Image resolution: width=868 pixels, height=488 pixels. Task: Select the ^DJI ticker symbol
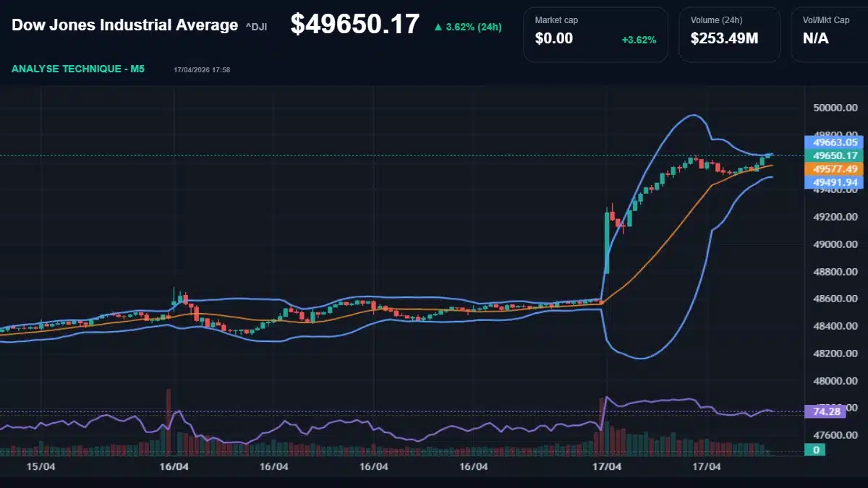pos(258,25)
